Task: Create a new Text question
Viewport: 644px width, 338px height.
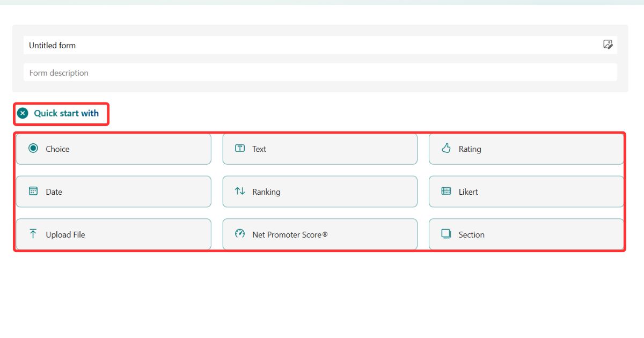Action: coord(320,149)
